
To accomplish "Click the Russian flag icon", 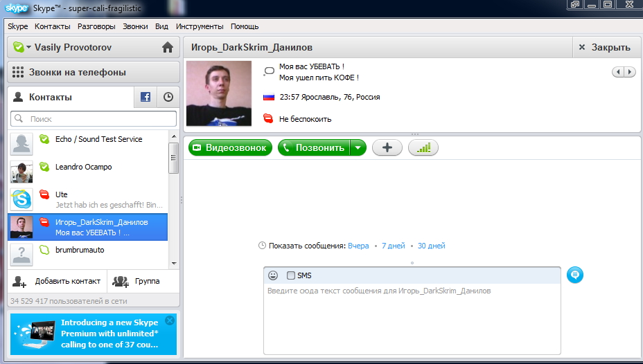I will tap(269, 97).
